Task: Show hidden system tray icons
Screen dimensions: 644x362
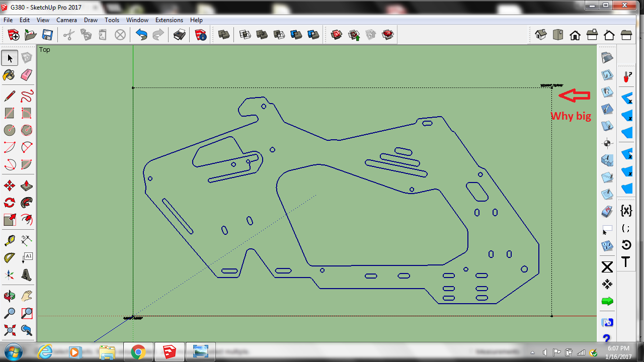Action: (x=532, y=352)
